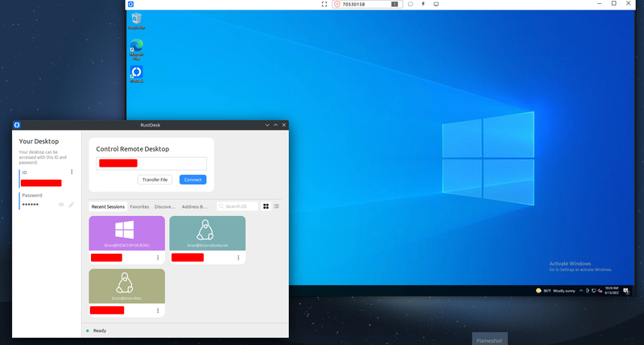Viewport: 644px width, 345px height.
Task: Click the Search ID field
Action: pyautogui.click(x=237, y=206)
